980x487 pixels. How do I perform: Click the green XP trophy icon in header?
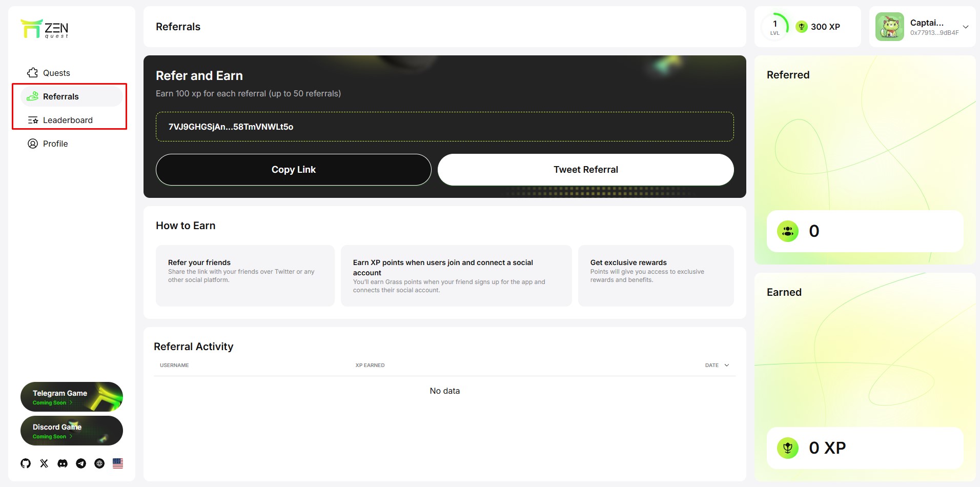802,27
